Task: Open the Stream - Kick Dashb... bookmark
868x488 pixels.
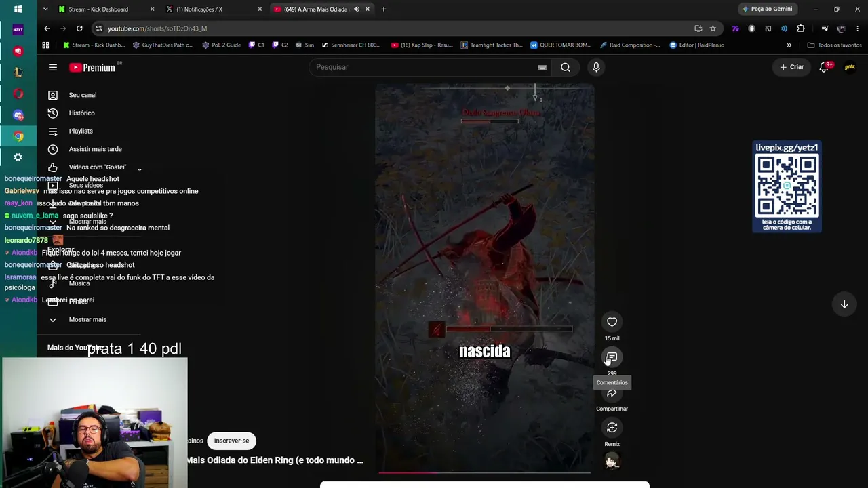Action: coord(94,45)
